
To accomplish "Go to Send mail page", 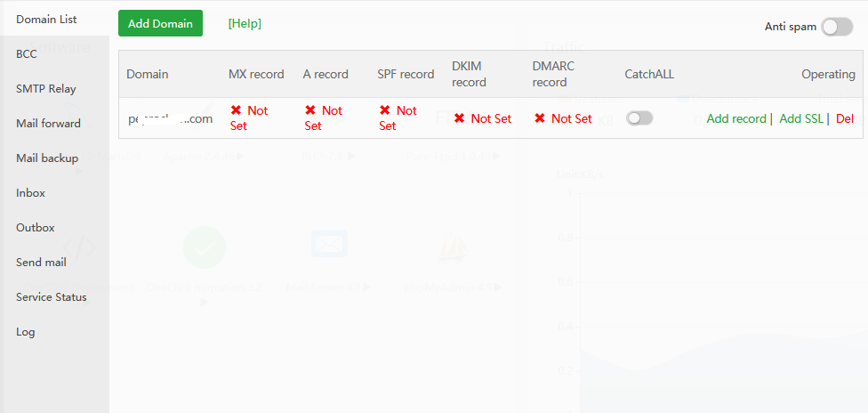I will [41, 263].
